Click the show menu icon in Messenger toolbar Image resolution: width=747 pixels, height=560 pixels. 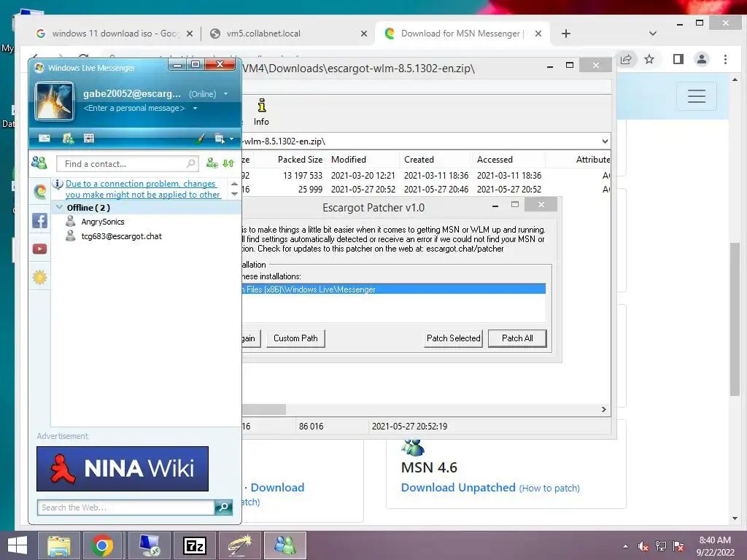tap(219, 139)
